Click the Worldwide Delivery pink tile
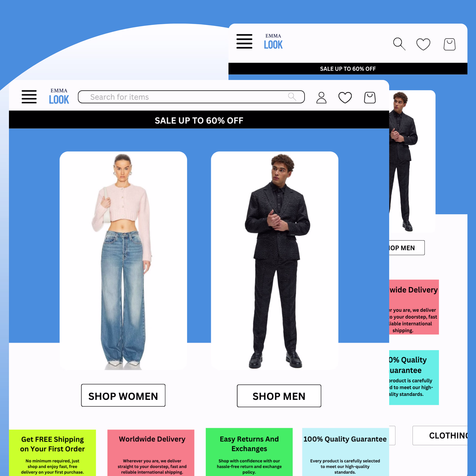The width and height of the screenshot is (476, 476). 151,453
